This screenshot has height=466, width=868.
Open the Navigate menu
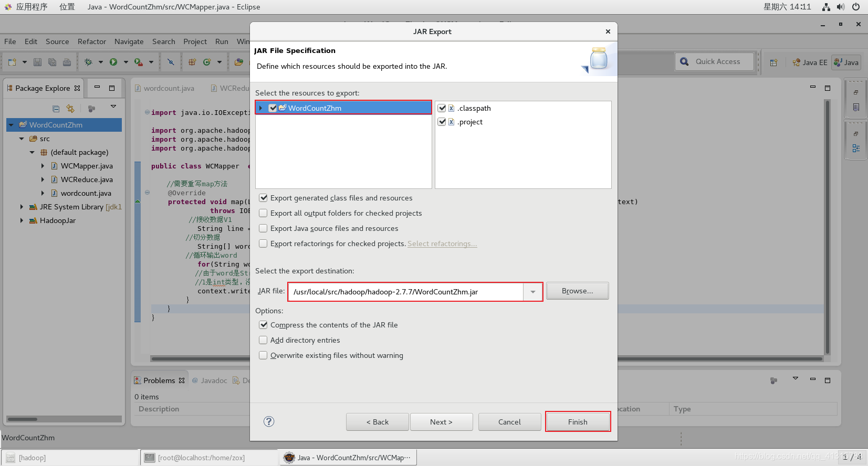coord(129,41)
